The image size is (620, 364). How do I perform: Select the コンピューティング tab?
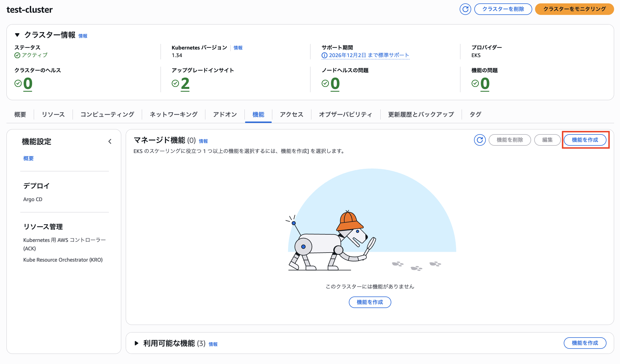tap(107, 114)
